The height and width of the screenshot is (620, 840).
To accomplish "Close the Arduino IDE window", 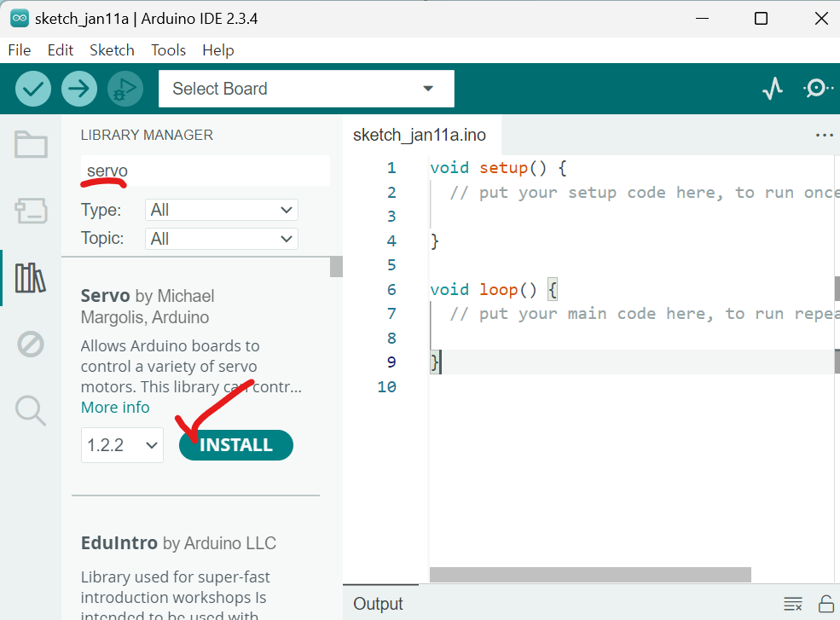I will 820,18.
